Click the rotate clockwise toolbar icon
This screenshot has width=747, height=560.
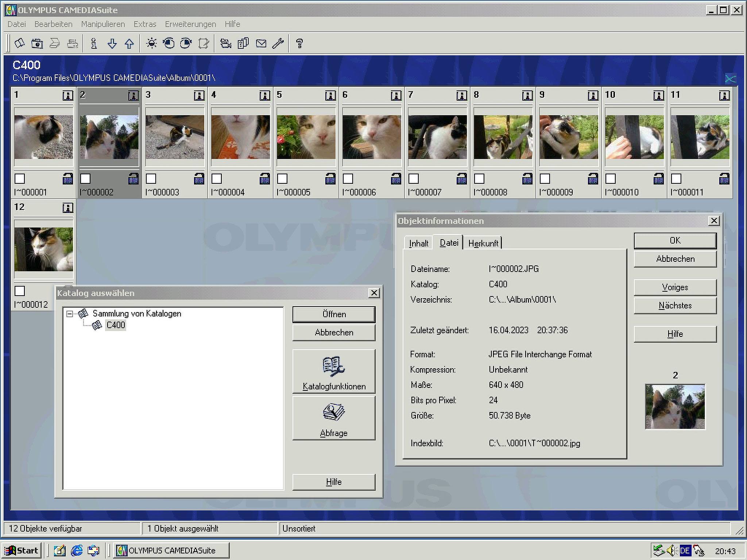tap(186, 43)
